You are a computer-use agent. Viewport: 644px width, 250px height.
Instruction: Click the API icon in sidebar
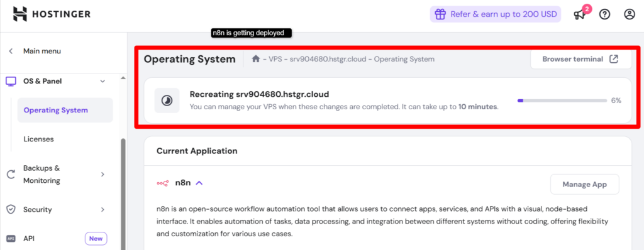pos(11,239)
